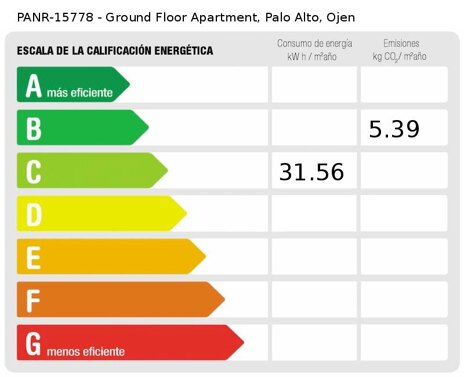Click the Emisiones column header

400,50
